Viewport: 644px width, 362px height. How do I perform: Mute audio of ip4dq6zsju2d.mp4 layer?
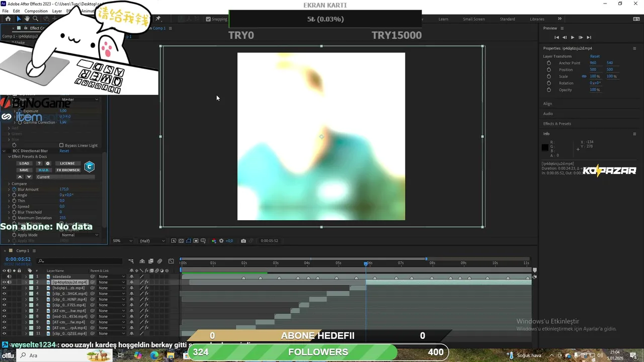click(9, 282)
